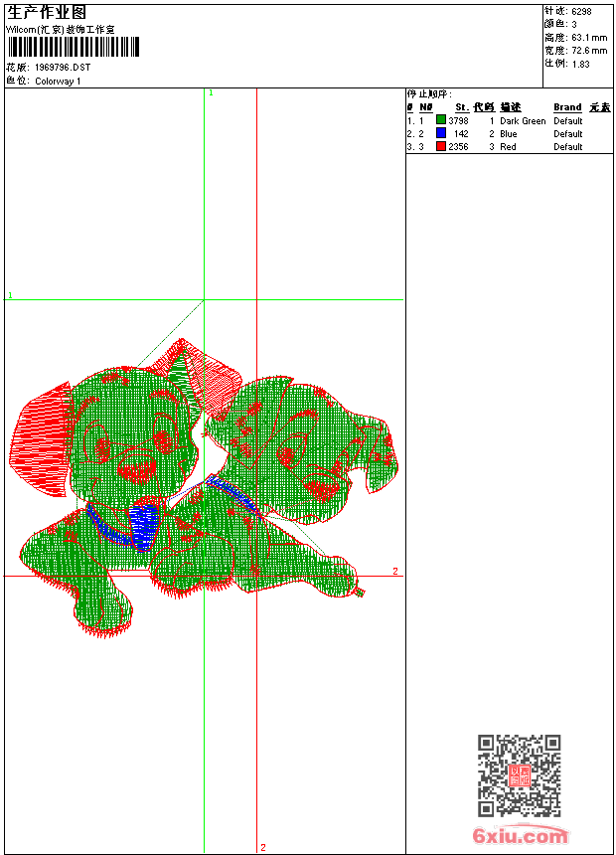Image resolution: width=616 pixels, height=855 pixels.
Task: Click the red bow on puppy's head
Action: (199, 375)
